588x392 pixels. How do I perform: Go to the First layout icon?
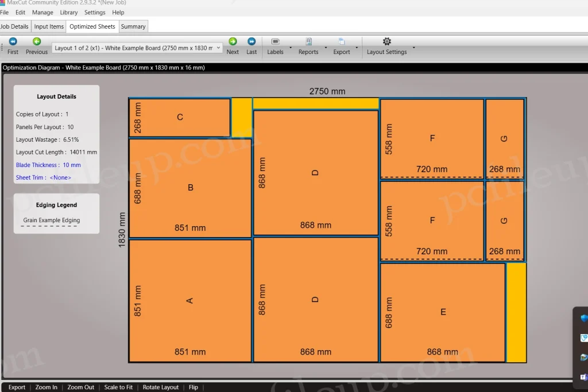coord(13,41)
